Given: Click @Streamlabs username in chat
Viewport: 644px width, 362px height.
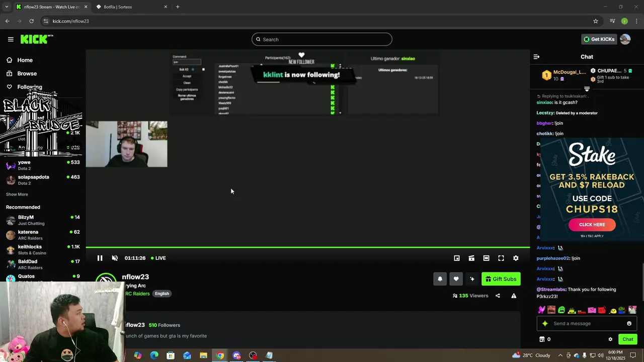Looking at the screenshot, I should (551, 290).
